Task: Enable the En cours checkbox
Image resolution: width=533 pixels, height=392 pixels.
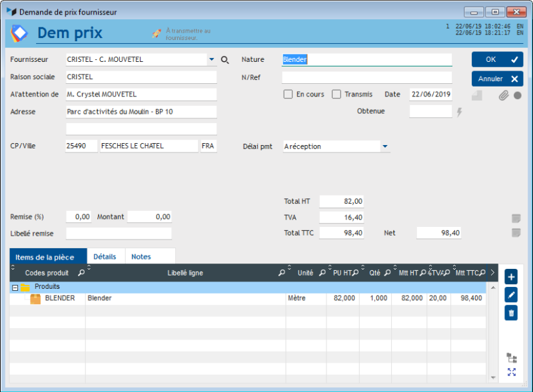Action: tap(288, 95)
